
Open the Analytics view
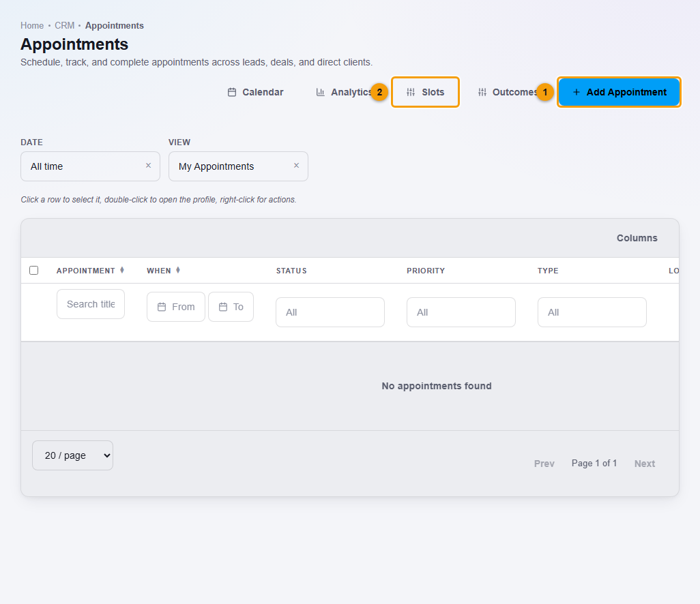(x=344, y=92)
